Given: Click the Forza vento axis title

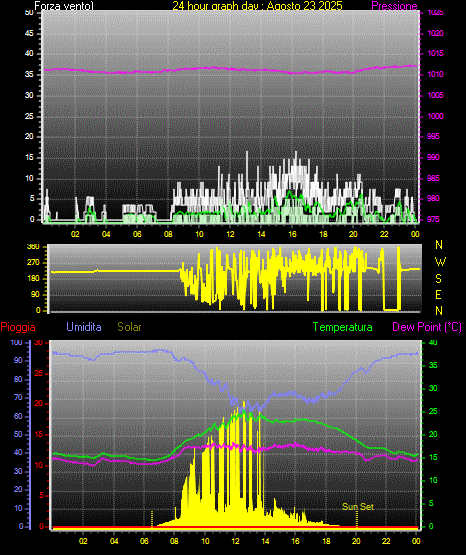Looking at the screenshot, I should (64, 6).
